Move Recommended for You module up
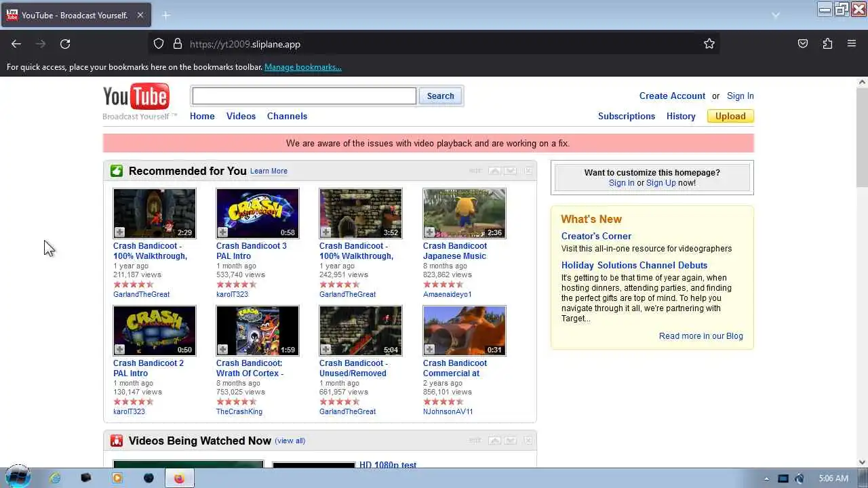This screenshot has height=488, width=868. 495,171
